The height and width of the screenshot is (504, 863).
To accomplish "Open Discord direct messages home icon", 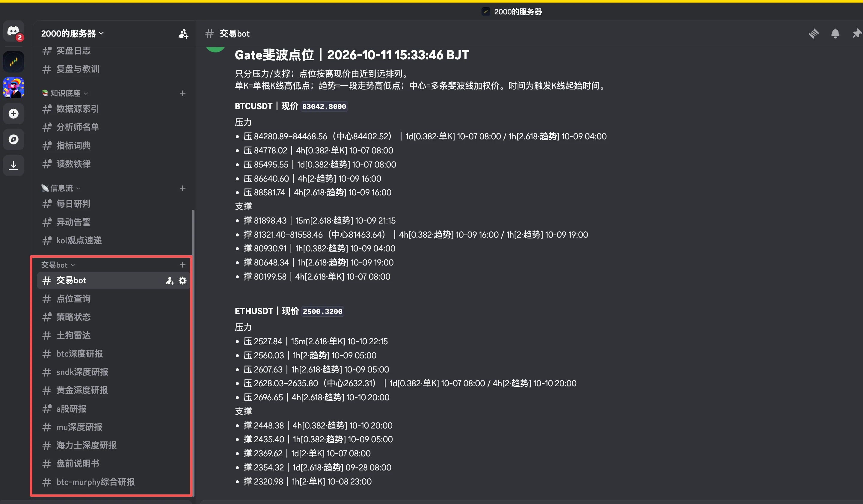I will 13,31.
